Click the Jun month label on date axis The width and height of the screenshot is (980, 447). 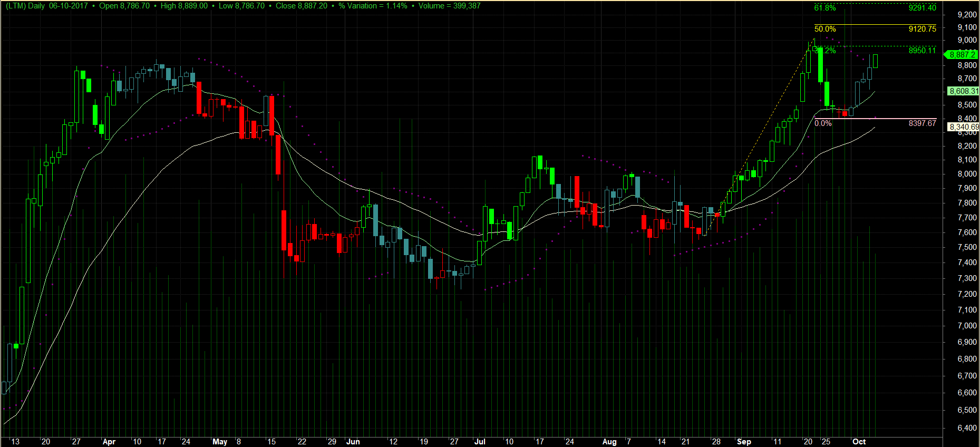pos(353,442)
